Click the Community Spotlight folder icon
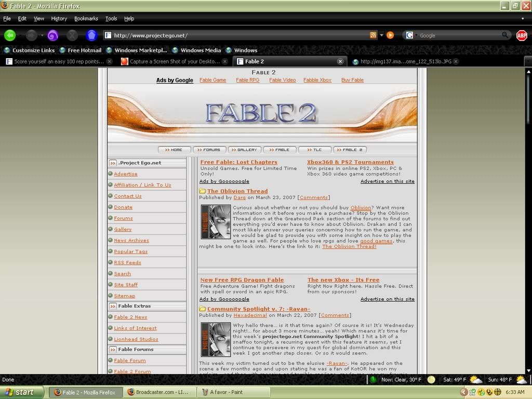The image size is (532, 399). (203, 309)
